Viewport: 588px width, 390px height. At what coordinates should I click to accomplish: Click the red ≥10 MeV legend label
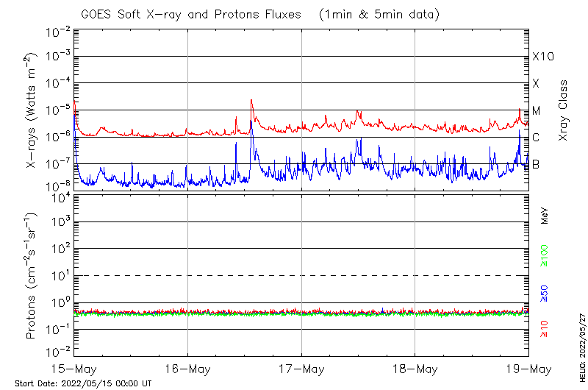[x=545, y=329]
